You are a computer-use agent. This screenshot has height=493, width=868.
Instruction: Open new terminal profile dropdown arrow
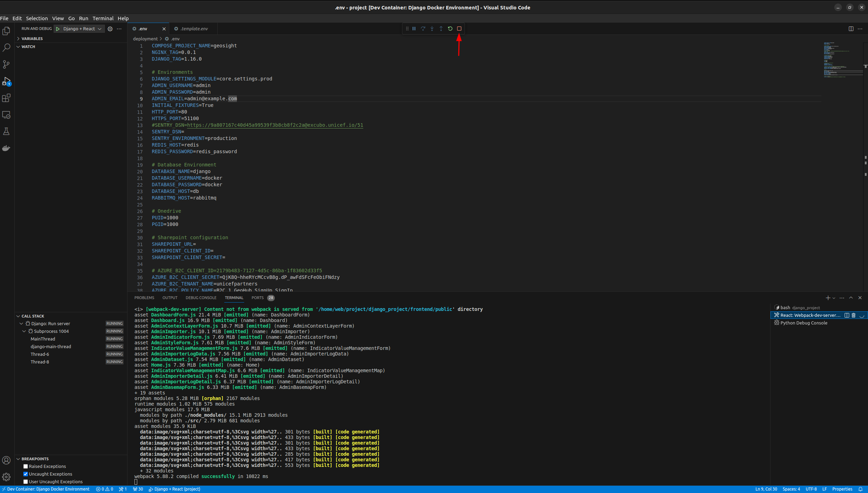[x=834, y=298]
